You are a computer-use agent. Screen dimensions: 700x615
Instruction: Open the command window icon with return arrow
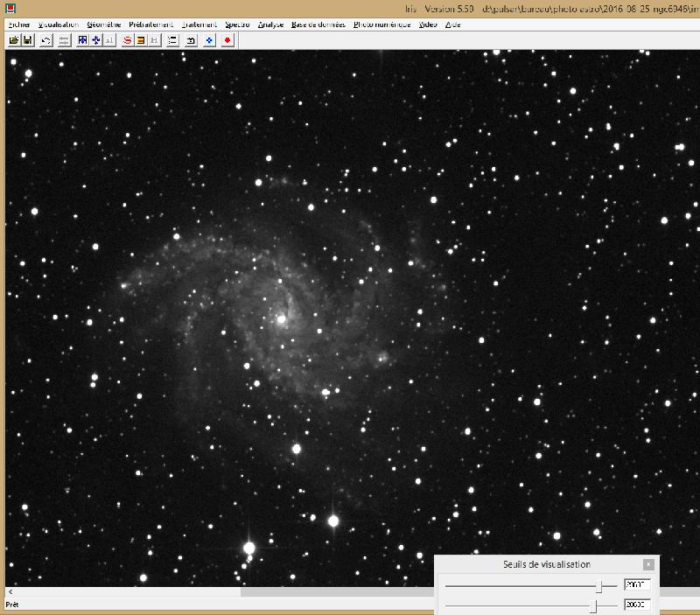[191, 40]
